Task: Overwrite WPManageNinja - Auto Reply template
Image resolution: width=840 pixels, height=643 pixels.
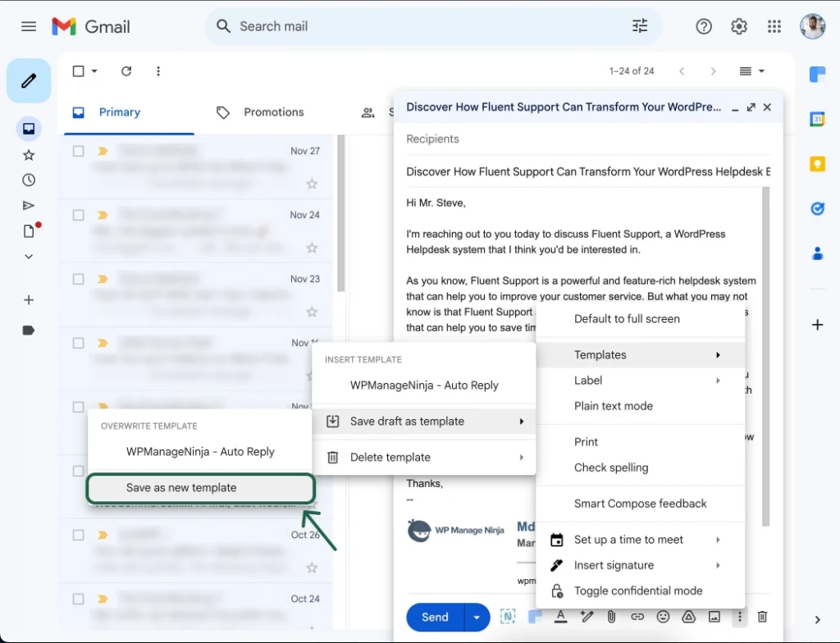Action: [x=200, y=452]
